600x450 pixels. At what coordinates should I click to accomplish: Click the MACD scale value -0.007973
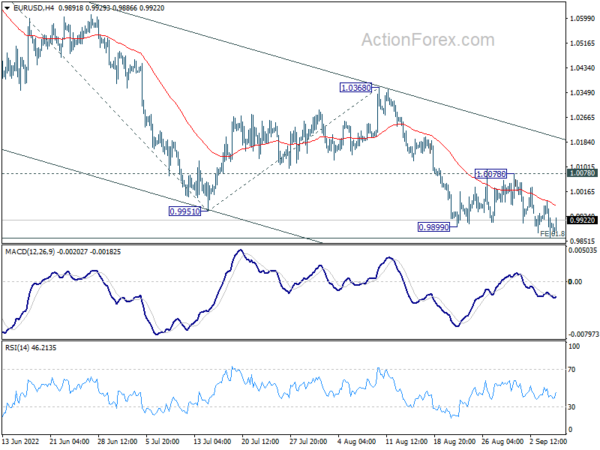[582, 334]
